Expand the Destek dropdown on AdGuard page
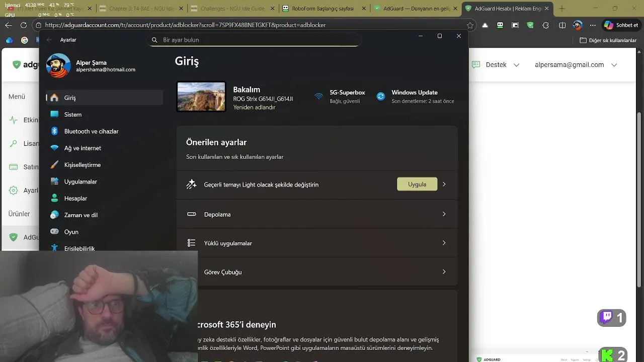The image size is (644, 362). pyautogui.click(x=516, y=65)
